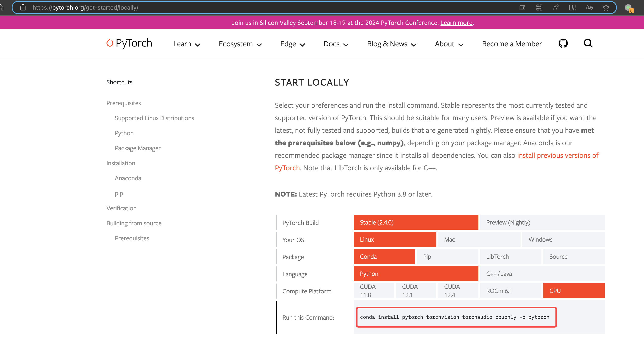Open the read aloud icon

pyautogui.click(x=556, y=8)
